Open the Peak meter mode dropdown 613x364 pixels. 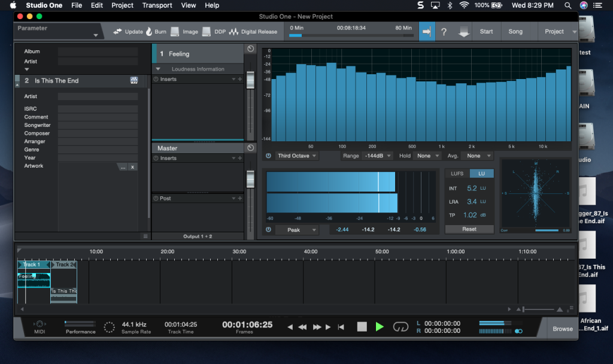(297, 230)
